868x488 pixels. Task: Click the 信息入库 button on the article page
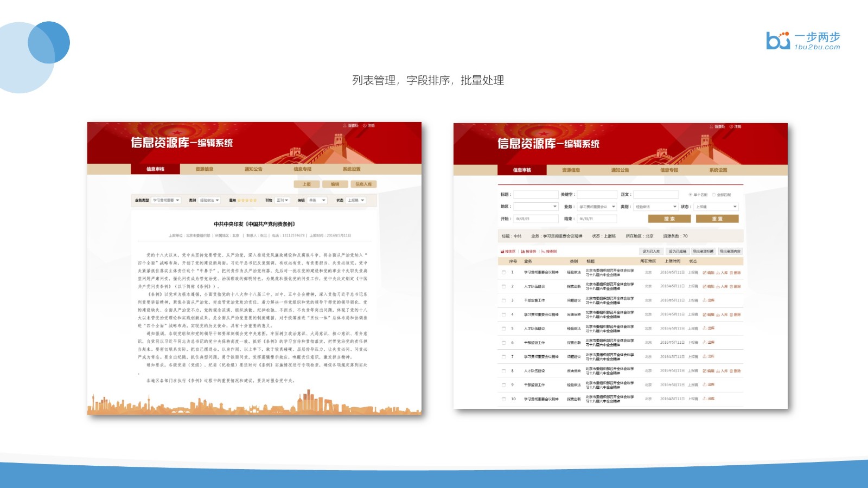[x=363, y=184]
